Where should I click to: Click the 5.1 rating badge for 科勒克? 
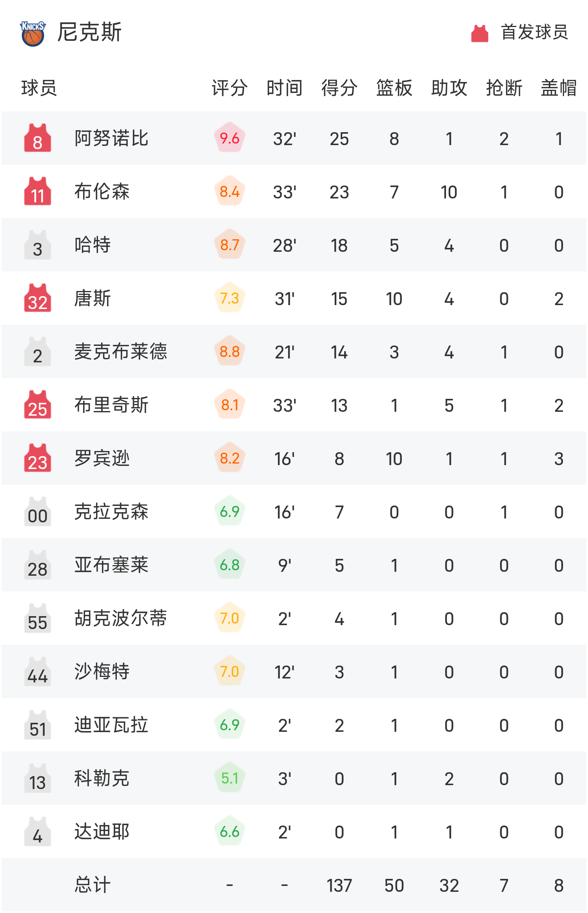point(230,778)
